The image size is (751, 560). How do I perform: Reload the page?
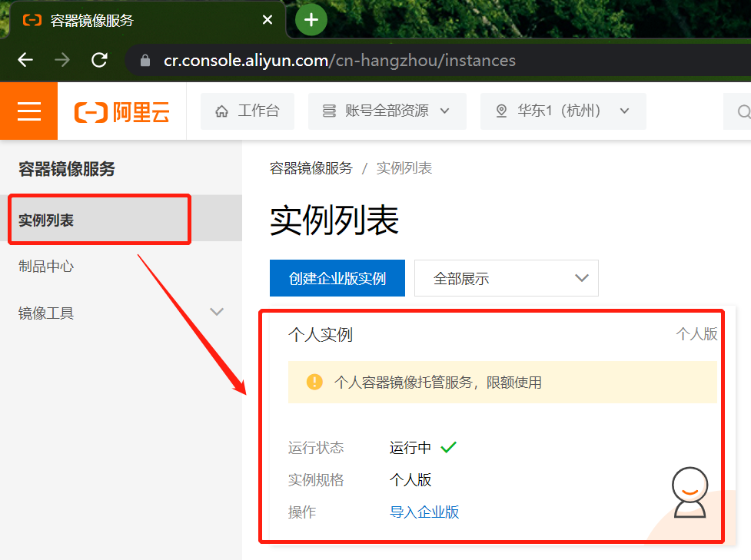100,61
